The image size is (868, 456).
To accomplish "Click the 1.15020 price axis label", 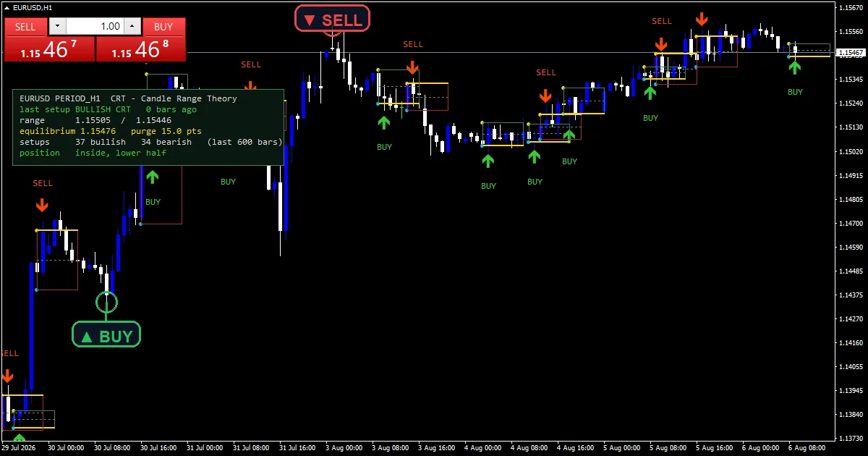I will (x=850, y=151).
